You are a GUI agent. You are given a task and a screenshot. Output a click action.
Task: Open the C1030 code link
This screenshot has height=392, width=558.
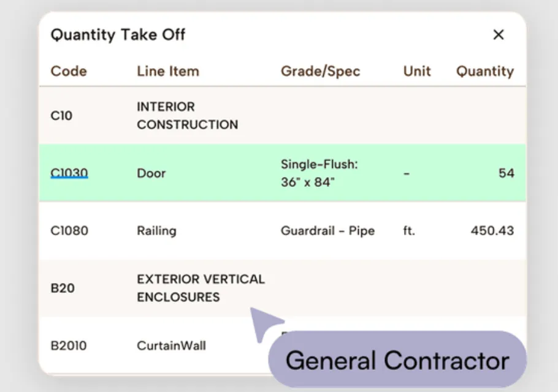pos(69,173)
